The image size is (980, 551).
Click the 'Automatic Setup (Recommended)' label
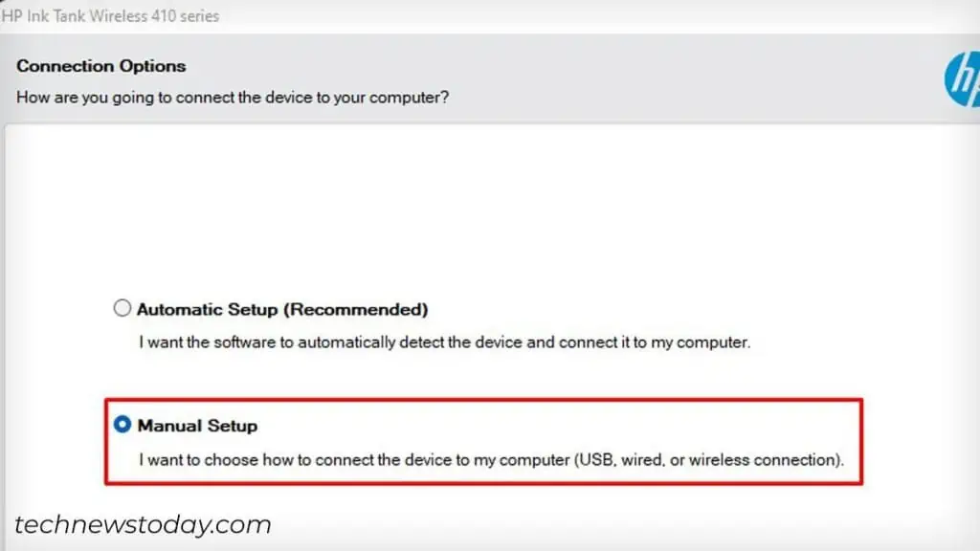pyautogui.click(x=283, y=309)
